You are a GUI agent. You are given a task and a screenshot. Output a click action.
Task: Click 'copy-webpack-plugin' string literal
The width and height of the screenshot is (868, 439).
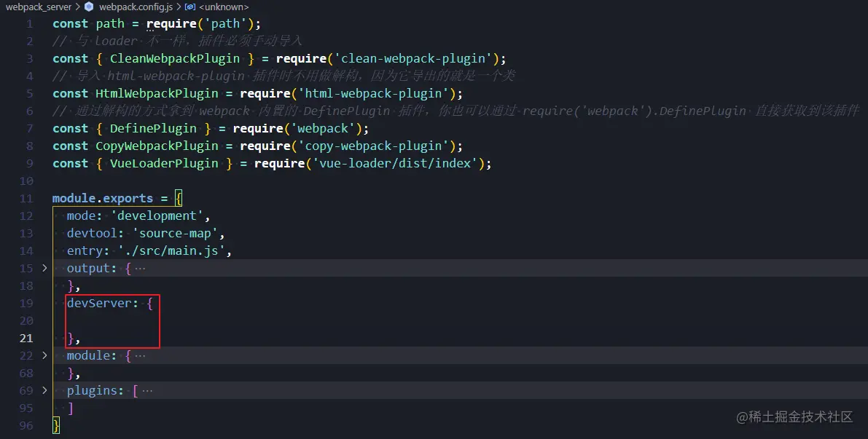[x=373, y=146]
